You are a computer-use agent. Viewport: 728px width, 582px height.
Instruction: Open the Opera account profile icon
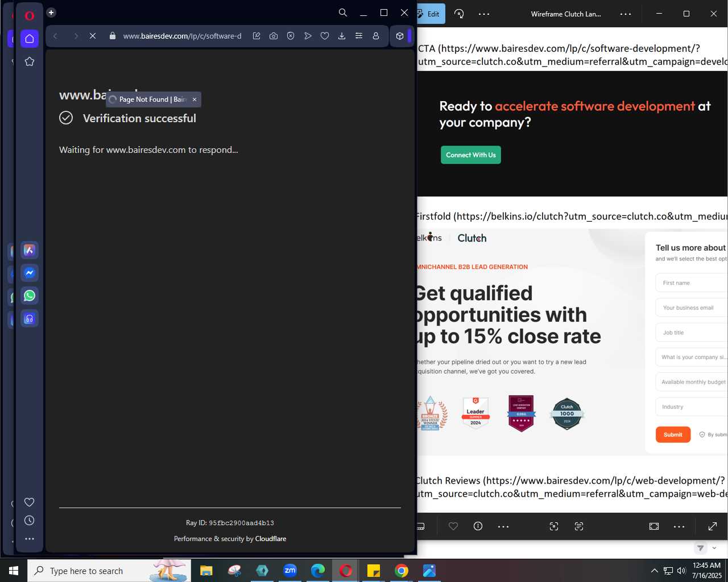(x=376, y=36)
